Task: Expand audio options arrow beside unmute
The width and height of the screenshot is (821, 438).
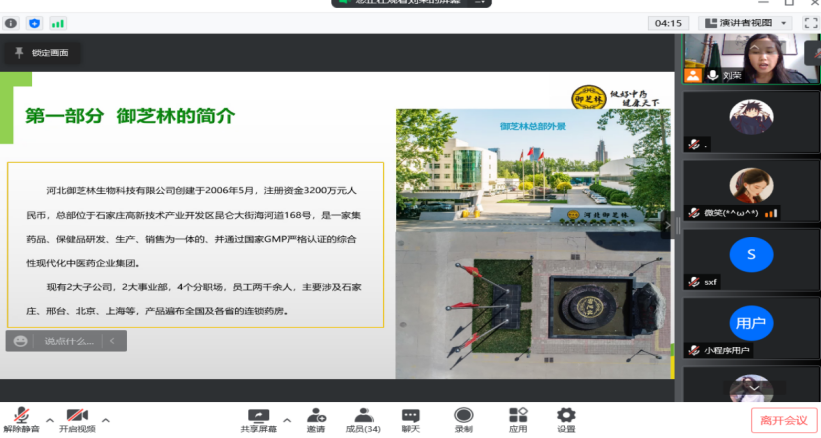Action: pos(50,420)
